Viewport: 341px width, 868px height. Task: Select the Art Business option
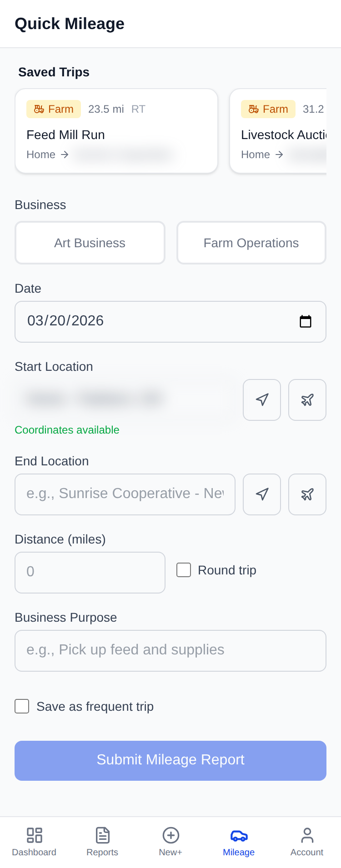90,242
